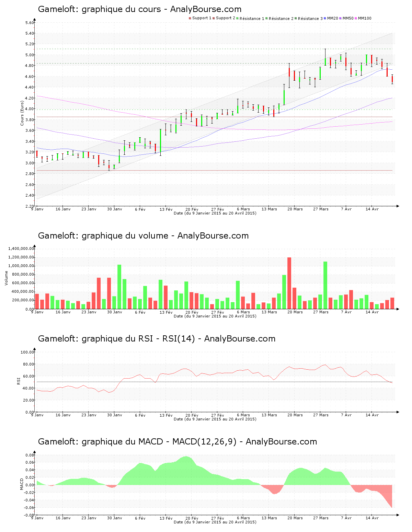The width and height of the screenshot is (412, 532).
Task: Click '7 Avr' date on RSI chart
Action: (x=346, y=415)
